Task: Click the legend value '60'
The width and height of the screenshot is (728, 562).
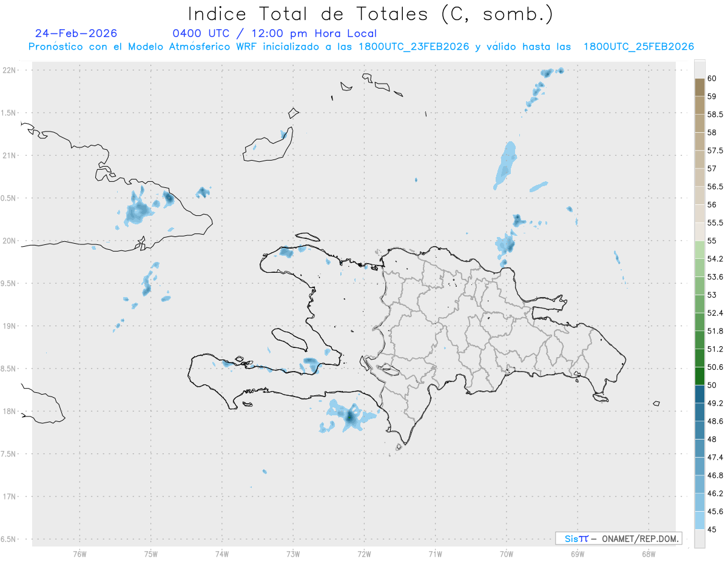Action: 712,79
